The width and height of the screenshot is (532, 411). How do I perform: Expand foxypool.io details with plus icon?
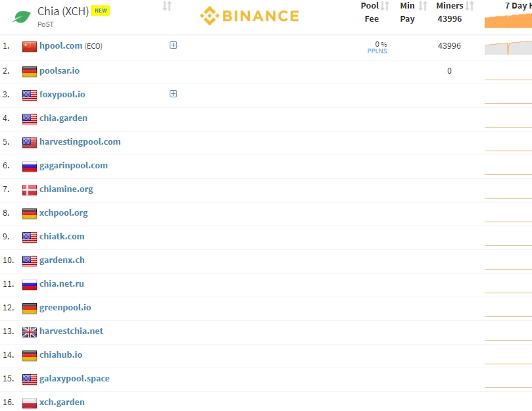click(x=173, y=93)
